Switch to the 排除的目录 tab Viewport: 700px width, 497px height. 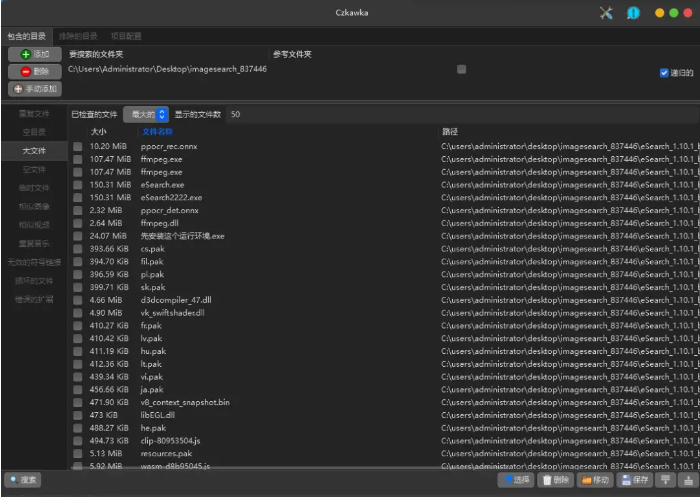click(78, 36)
